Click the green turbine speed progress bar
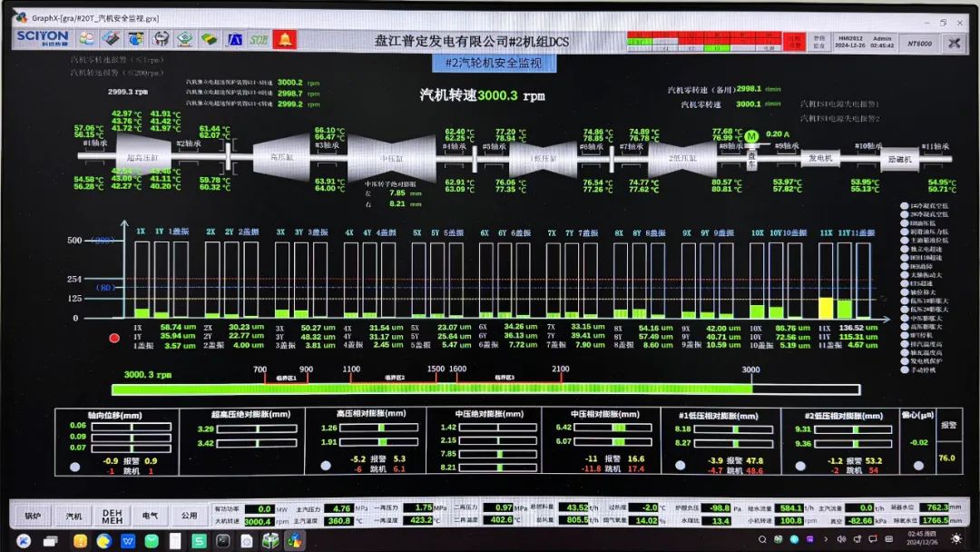This screenshot has height=552, width=980. 431,389
